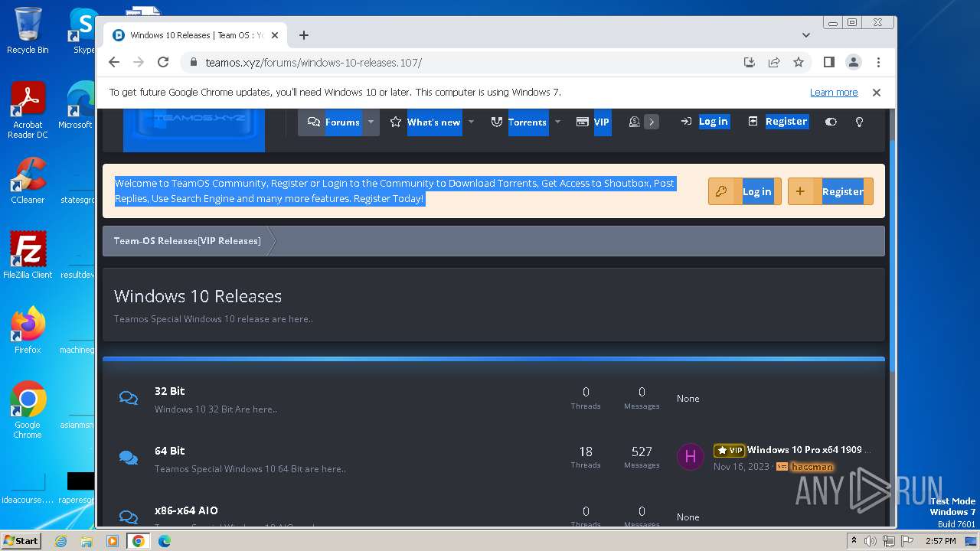The width and height of the screenshot is (980, 551).
Task: Open the x86-x64 AIO subforum
Action: (x=186, y=510)
